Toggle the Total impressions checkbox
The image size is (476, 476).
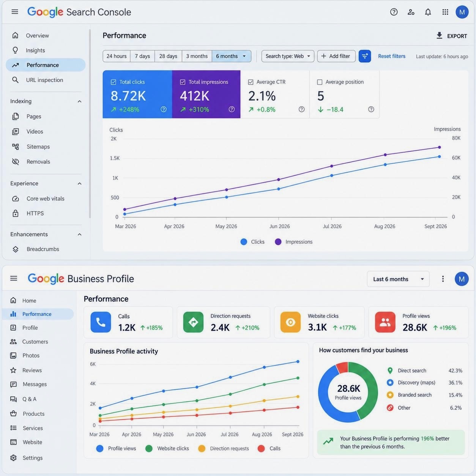(183, 82)
